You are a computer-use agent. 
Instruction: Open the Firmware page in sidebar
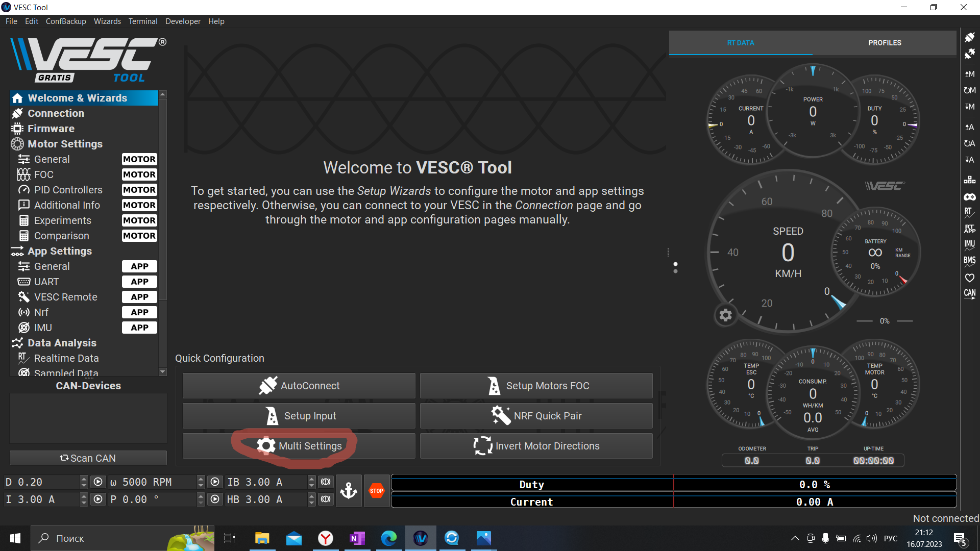(84, 129)
